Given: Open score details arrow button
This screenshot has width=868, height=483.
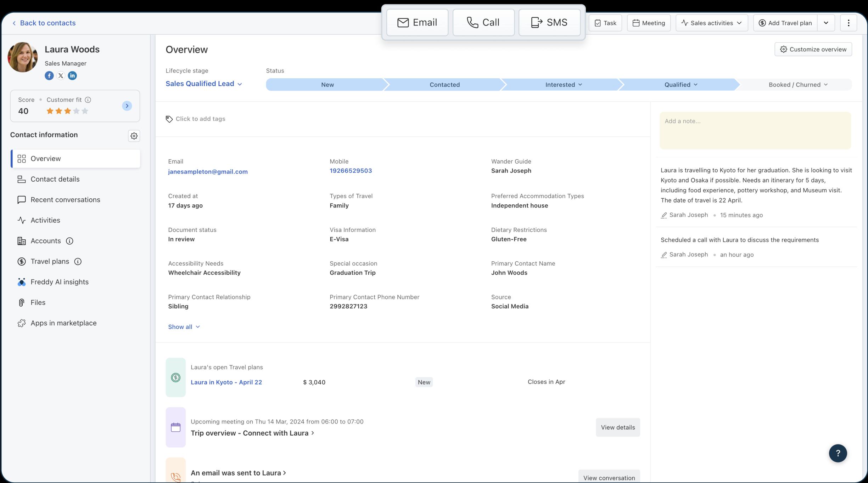Looking at the screenshot, I should tap(127, 106).
